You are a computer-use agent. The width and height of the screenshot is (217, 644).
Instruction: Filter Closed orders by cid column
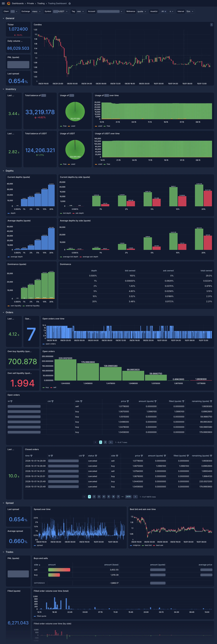(84, 456)
